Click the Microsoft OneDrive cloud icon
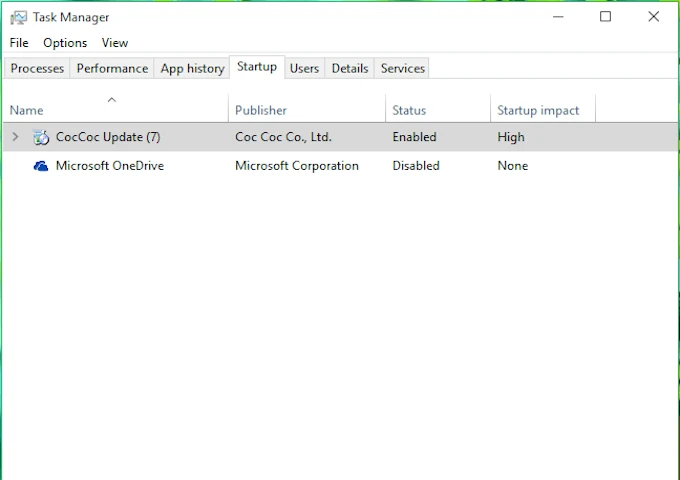 (41, 166)
